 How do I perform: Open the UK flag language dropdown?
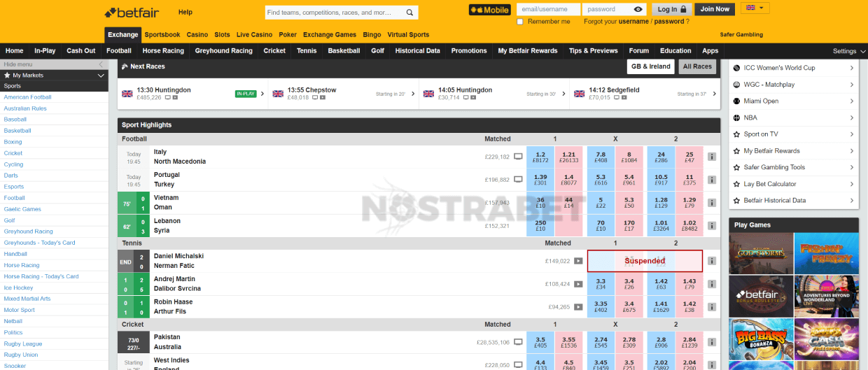(755, 8)
